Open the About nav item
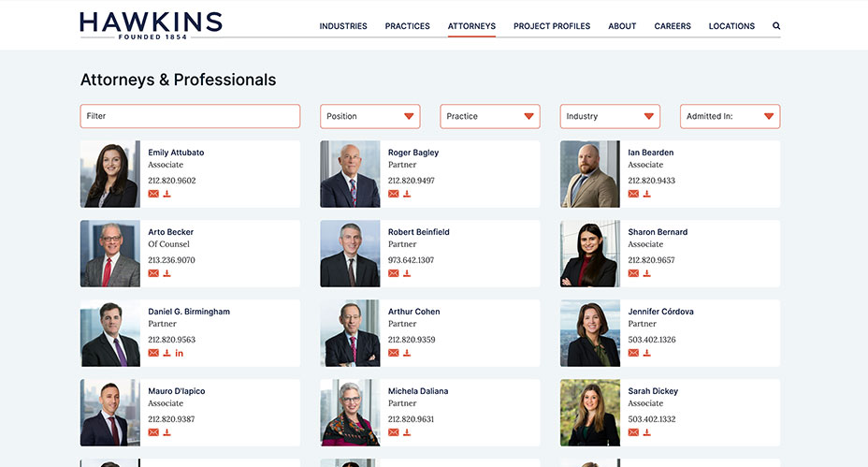 click(x=622, y=26)
